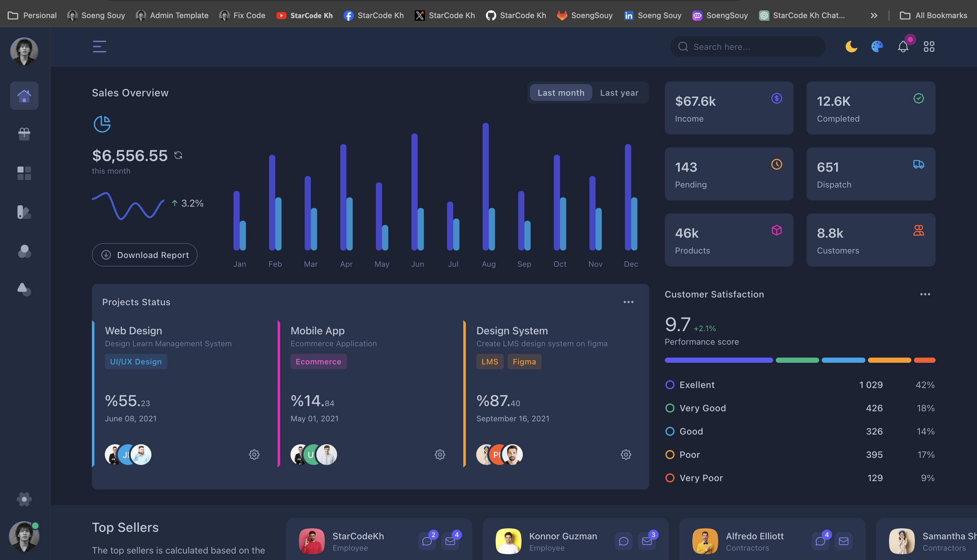The width and height of the screenshot is (977, 560).
Task: Open the sidebar settings gear
Action: coord(24,499)
